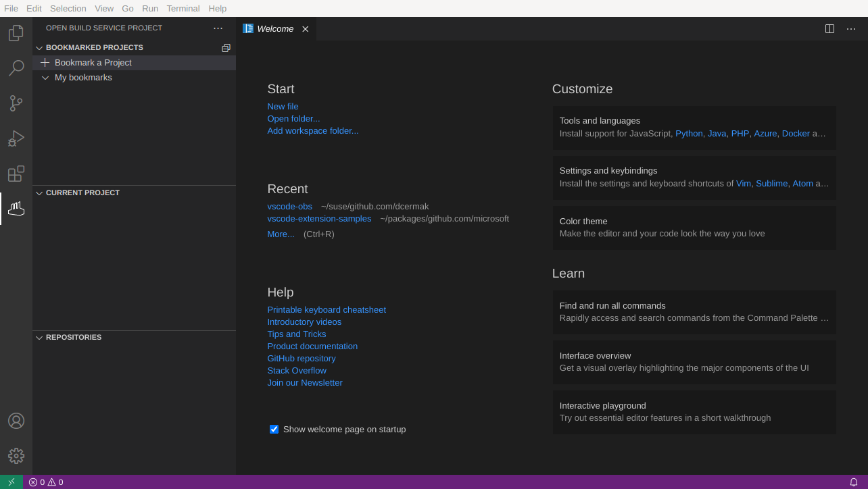This screenshot has width=868, height=489.
Task: Install Java language support link
Action: [x=717, y=134]
